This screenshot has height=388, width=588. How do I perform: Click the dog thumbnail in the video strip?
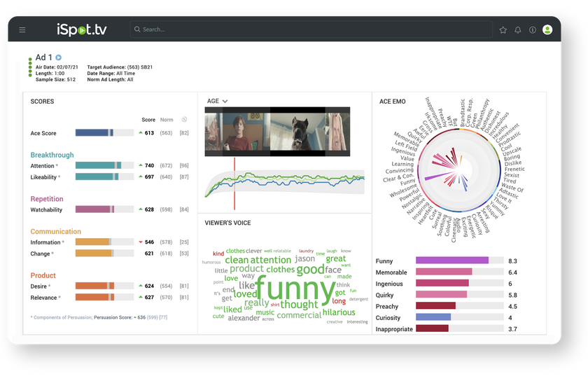pyautogui.click(x=297, y=132)
